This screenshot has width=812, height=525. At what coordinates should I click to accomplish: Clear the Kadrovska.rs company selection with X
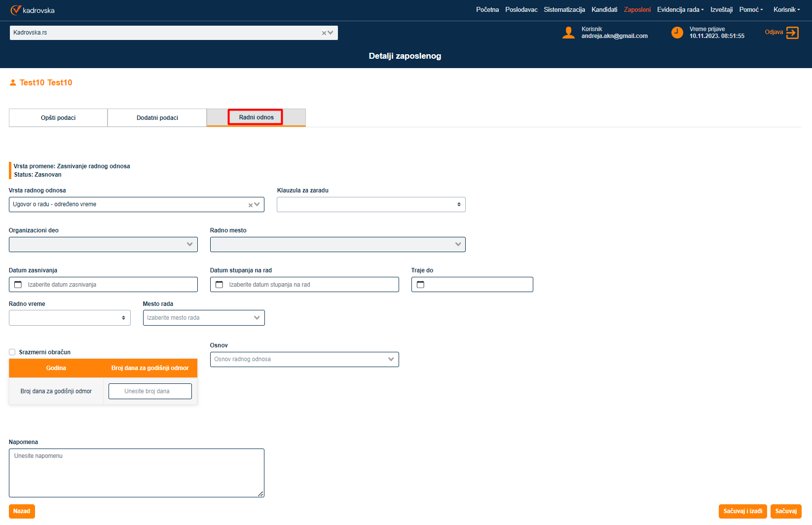(324, 33)
